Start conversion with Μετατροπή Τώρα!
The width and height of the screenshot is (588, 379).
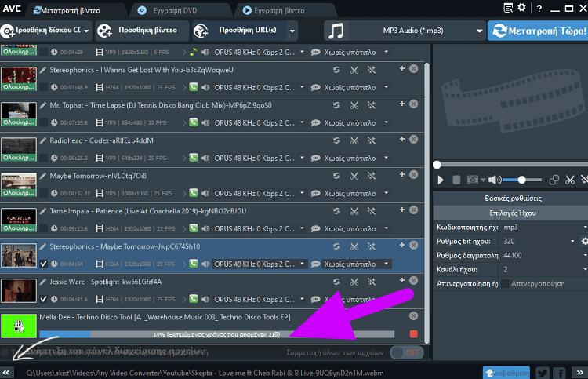(x=538, y=31)
